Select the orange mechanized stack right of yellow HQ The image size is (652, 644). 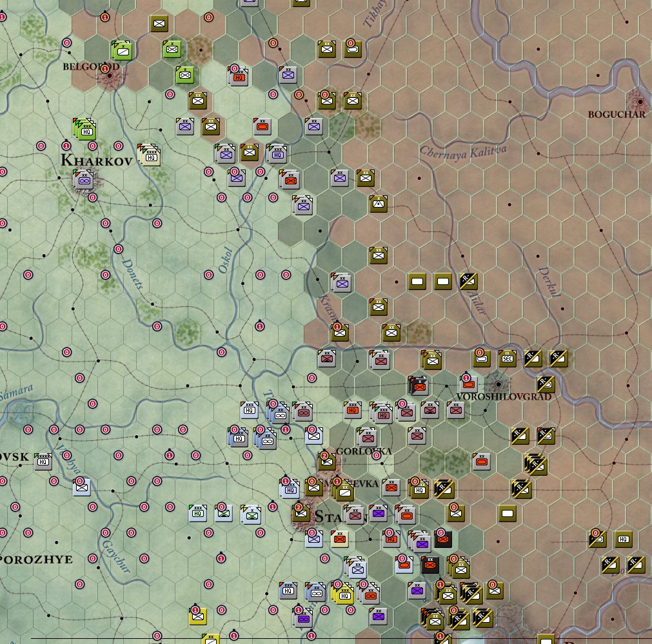[370, 593]
